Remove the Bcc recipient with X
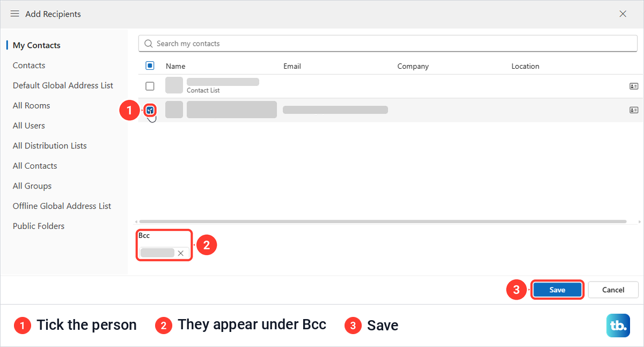 pos(181,253)
